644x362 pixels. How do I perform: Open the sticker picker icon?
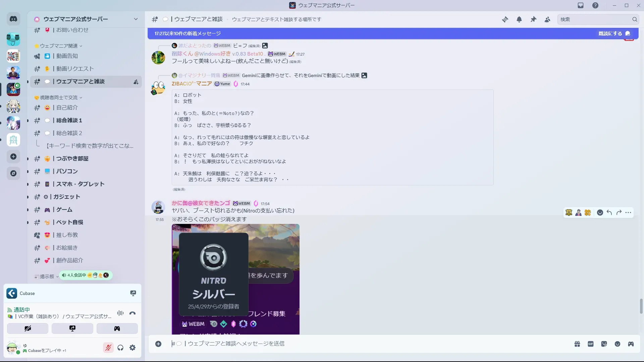(x=604, y=344)
